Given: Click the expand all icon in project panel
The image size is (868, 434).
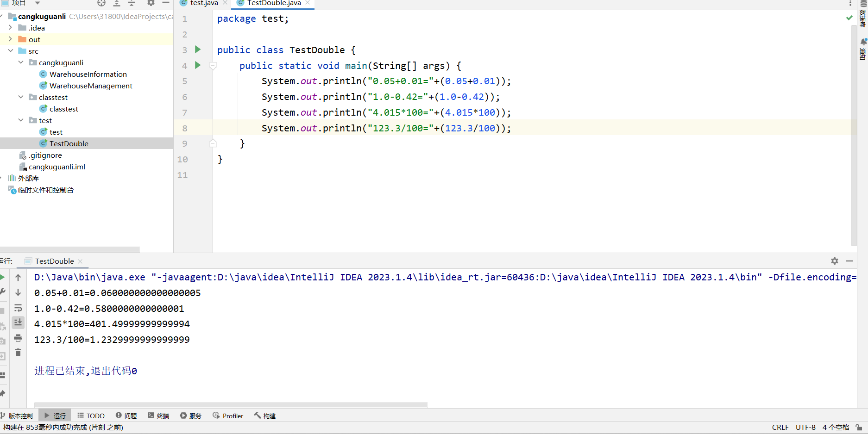Looking at the screenshot, I should tap(117, 3).
